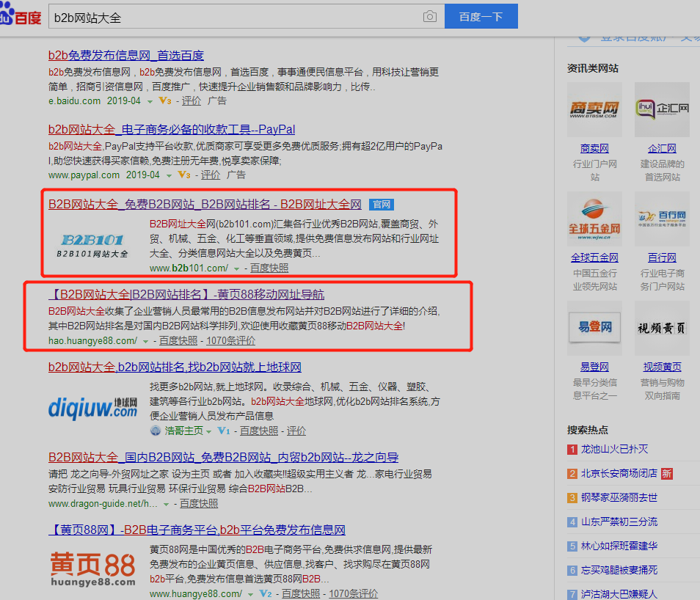Viewport: 700px width, 600px height.
Task: Open hot search 忘买鸡腿被妻捅死
Action: pos(619,570)
